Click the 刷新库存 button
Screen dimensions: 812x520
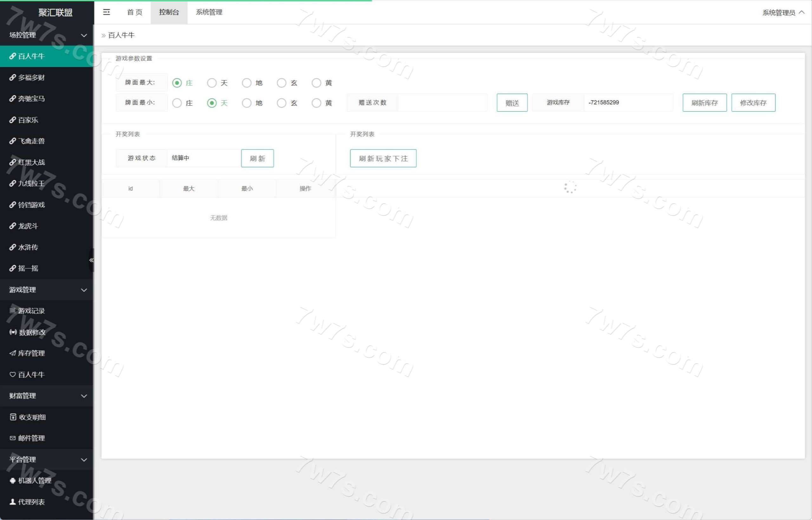pos(704,103)
